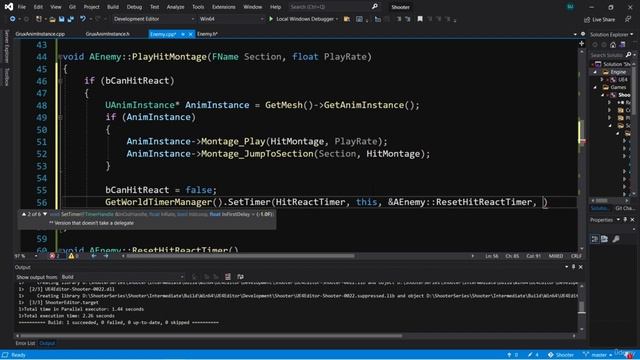Open the Extensions menu
640x360 pixels.
(x=224, y=7)
